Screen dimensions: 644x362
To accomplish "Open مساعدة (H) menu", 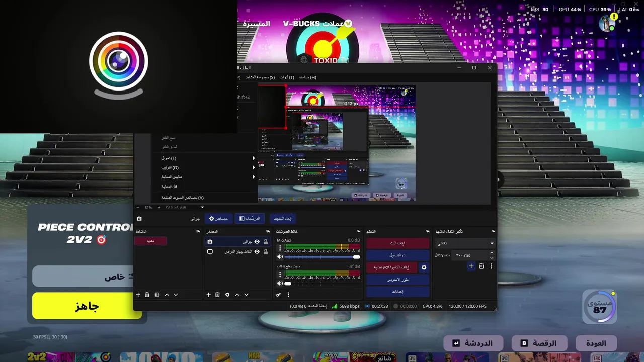I will [307, 77].
